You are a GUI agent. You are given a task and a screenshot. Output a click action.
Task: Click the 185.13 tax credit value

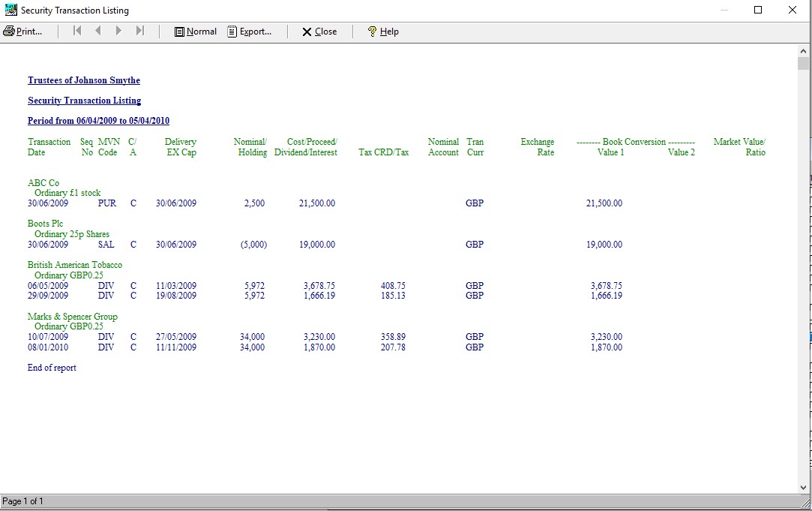[x=393, y=296]
